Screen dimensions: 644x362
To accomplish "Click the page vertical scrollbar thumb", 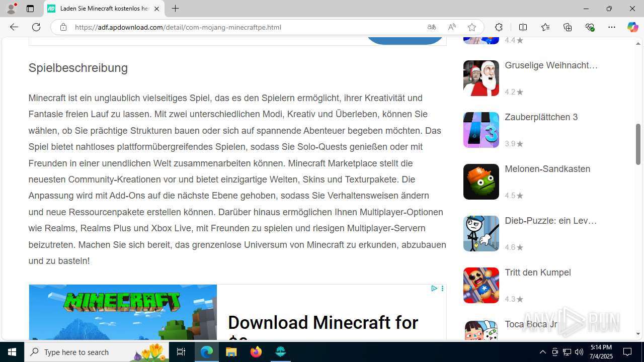I will click(638, 144).
